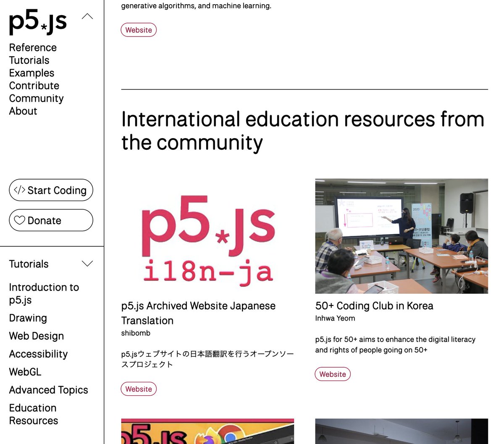504x444 pixels.
Task: Open 50+ Coding Club in Korea title
Action: click(374, 306)
